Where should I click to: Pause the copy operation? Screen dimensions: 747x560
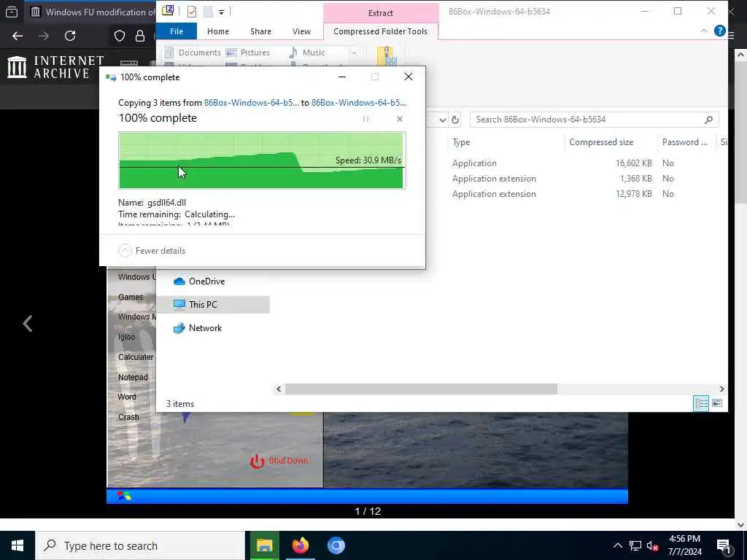(365, 119)
